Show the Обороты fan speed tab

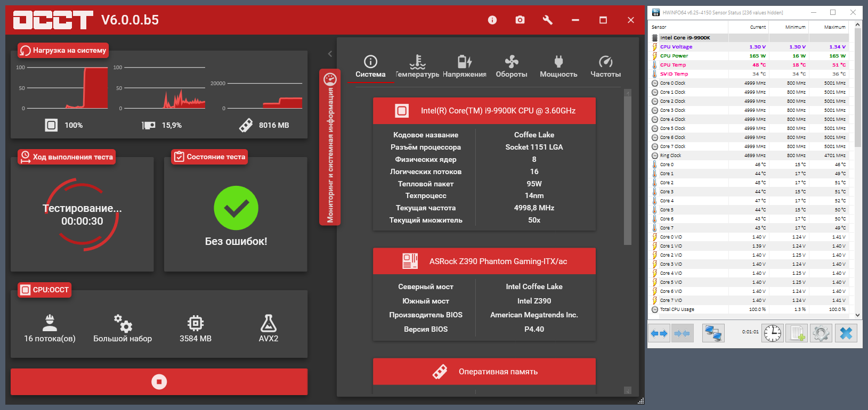(x=512, y=67)
